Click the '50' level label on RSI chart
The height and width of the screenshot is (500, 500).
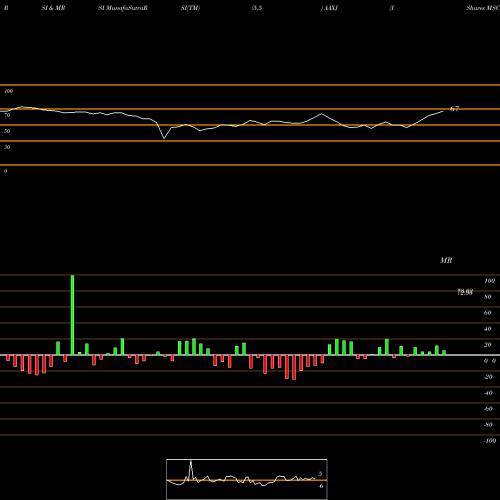point(7,131)
